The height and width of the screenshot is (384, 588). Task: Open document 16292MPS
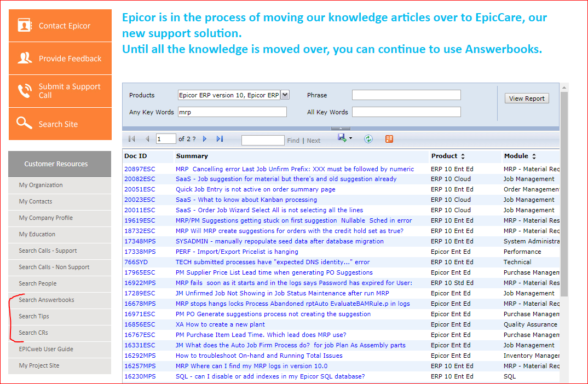pyautogui.click(x=140, y=356)
